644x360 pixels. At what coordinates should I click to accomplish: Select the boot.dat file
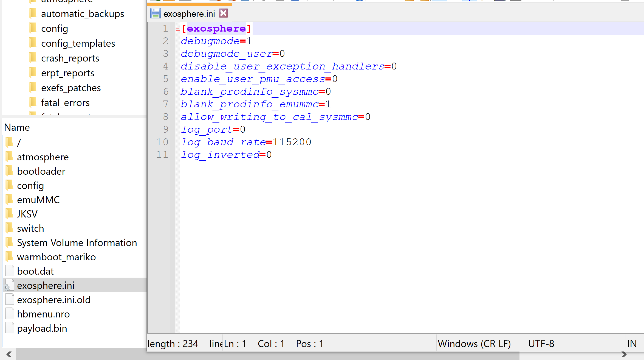(x=35, y=271)
